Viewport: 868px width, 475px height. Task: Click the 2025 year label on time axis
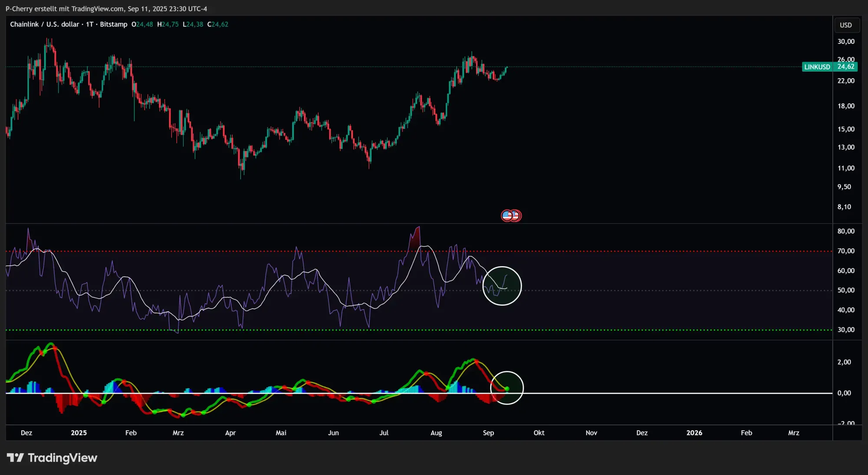pos(79,433)
